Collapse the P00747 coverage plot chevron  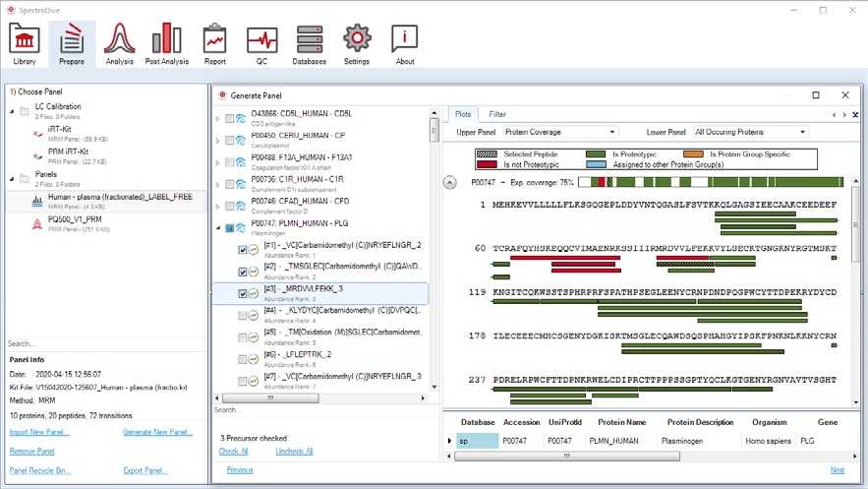(x=450, y=182)
